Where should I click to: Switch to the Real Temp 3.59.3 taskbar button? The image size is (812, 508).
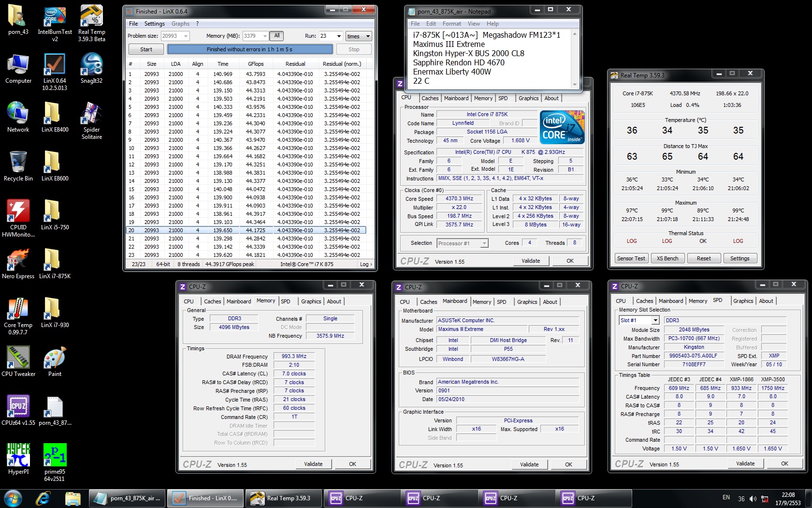click(283, 498)
